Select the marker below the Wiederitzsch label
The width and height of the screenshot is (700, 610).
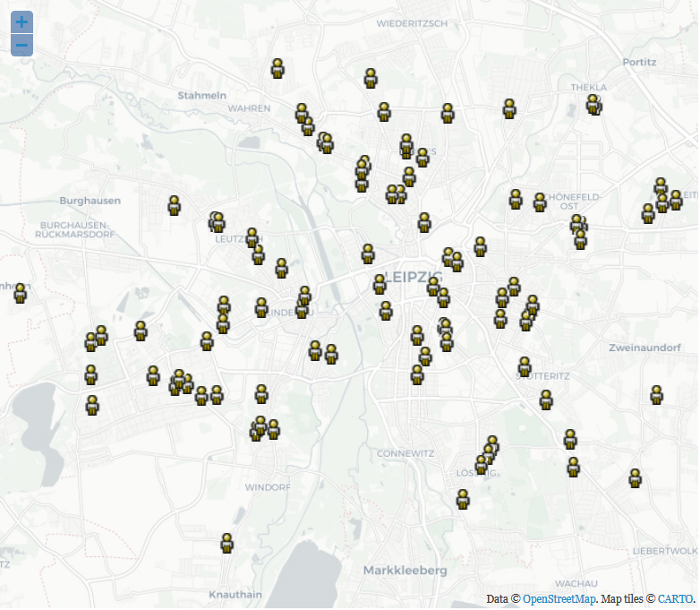tap(371, 78)
